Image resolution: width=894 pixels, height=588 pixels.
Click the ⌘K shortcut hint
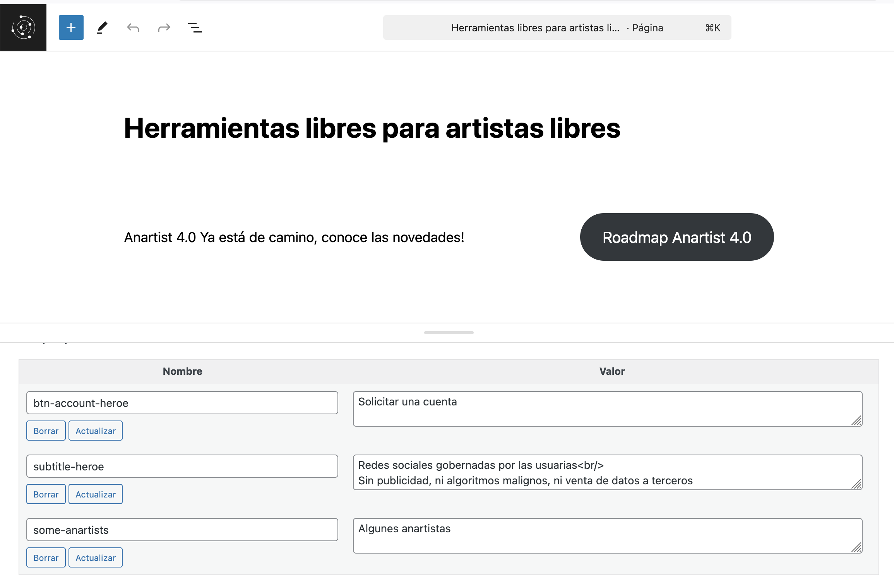[x=712, y=28]
